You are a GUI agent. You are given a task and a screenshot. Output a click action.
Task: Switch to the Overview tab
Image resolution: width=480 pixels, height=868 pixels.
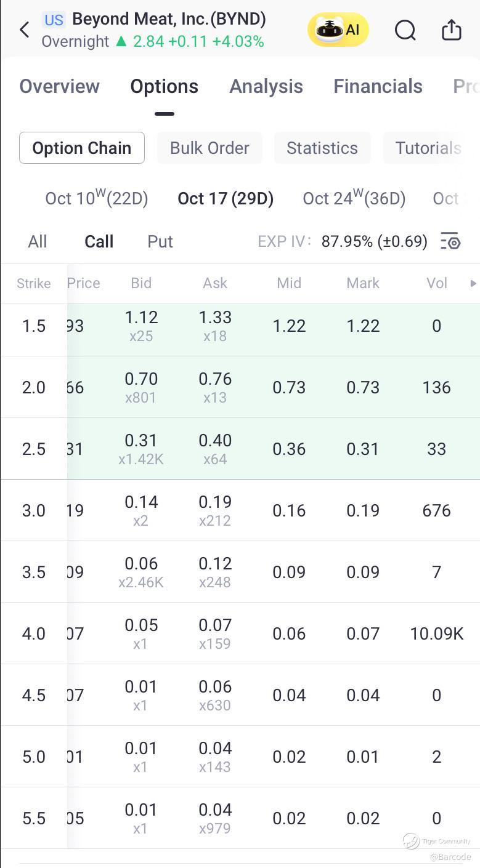tap(59, 86)
